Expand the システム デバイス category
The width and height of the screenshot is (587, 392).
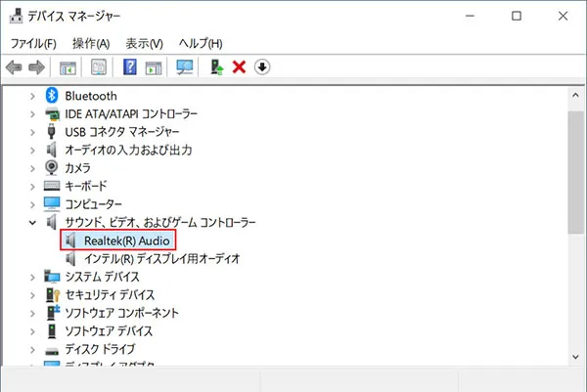(32, 278)
